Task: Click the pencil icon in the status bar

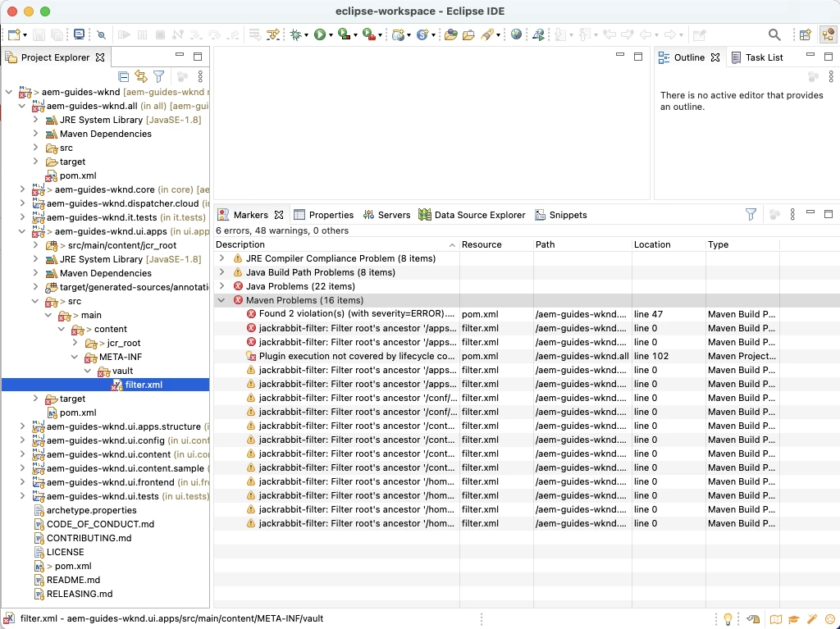Action: 812,619
